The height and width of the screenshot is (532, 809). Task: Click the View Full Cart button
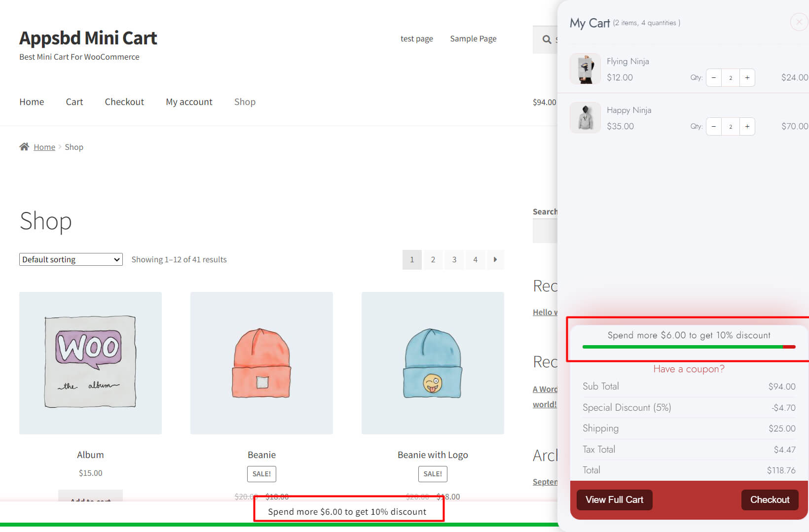pyautogui.click(x=614, y=499)
